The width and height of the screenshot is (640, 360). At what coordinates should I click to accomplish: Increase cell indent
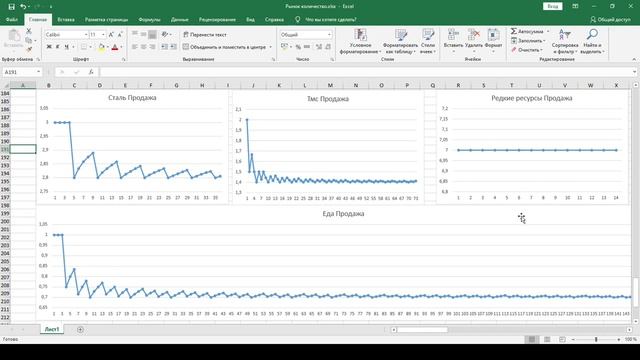click(x=173, y=47)
